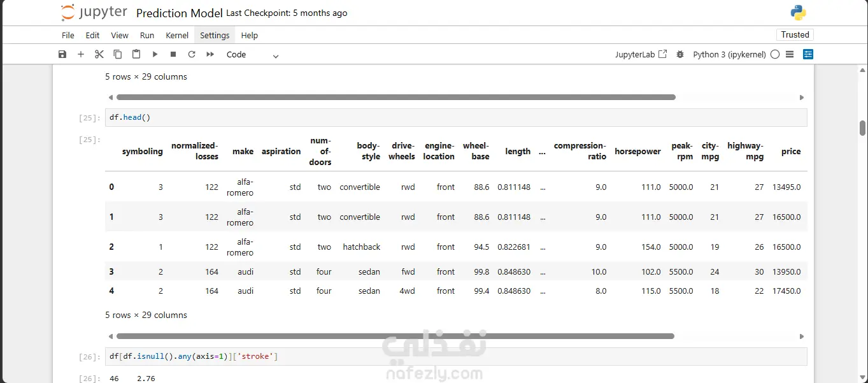868x383 pixels.
Task: Open the Kernel menu
Action: (x=177, y=35)
